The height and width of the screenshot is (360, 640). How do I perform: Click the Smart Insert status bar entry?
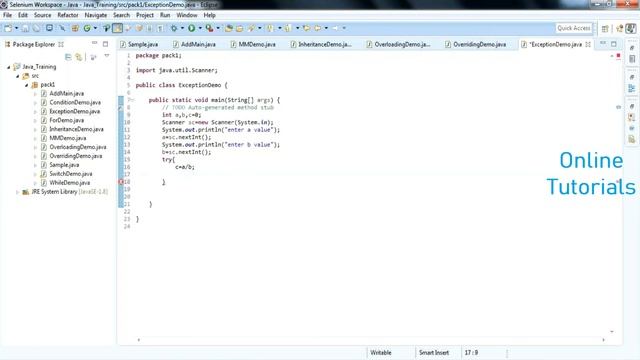(434, 353)
